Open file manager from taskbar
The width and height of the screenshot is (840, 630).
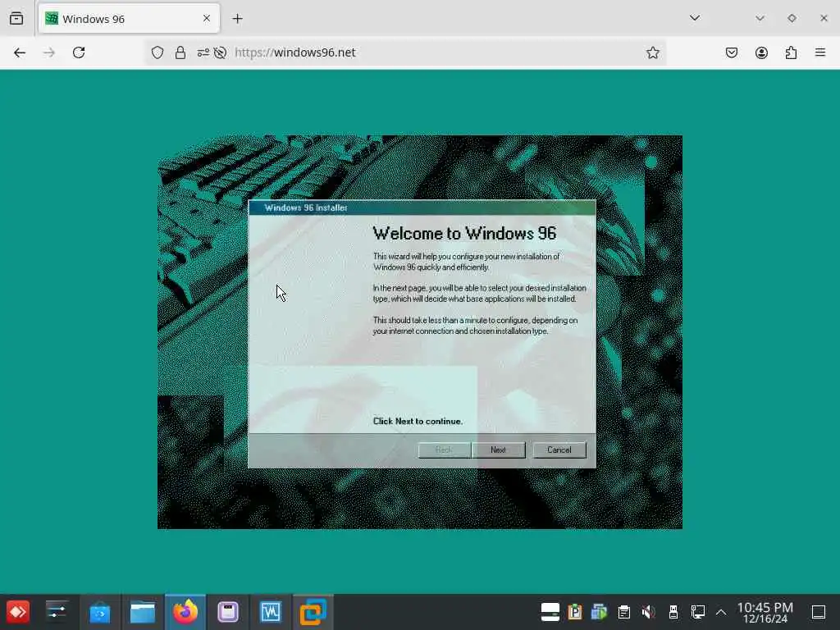tap(143, 612)
